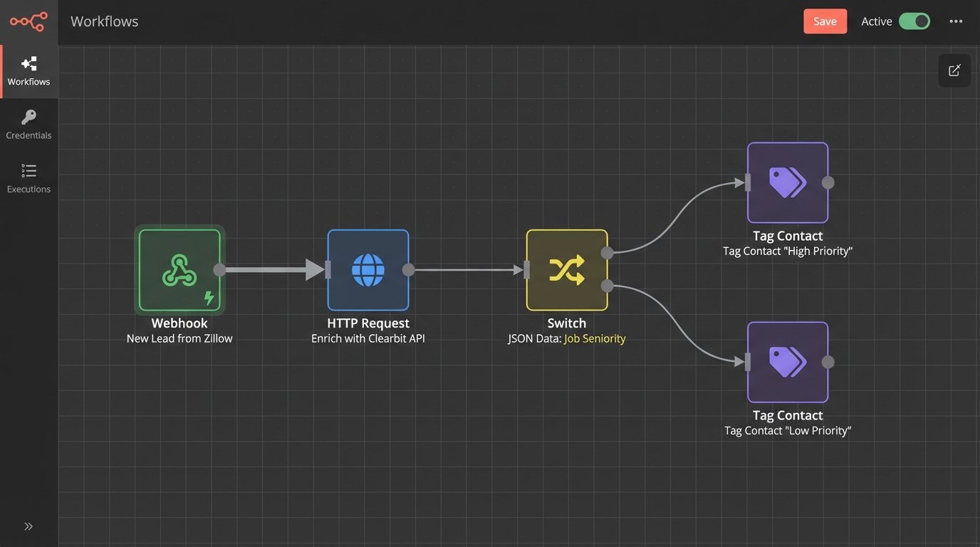Open the Executions tab in sidebar
Viewport: 980px width, 547px height.
tap(28, 178)
